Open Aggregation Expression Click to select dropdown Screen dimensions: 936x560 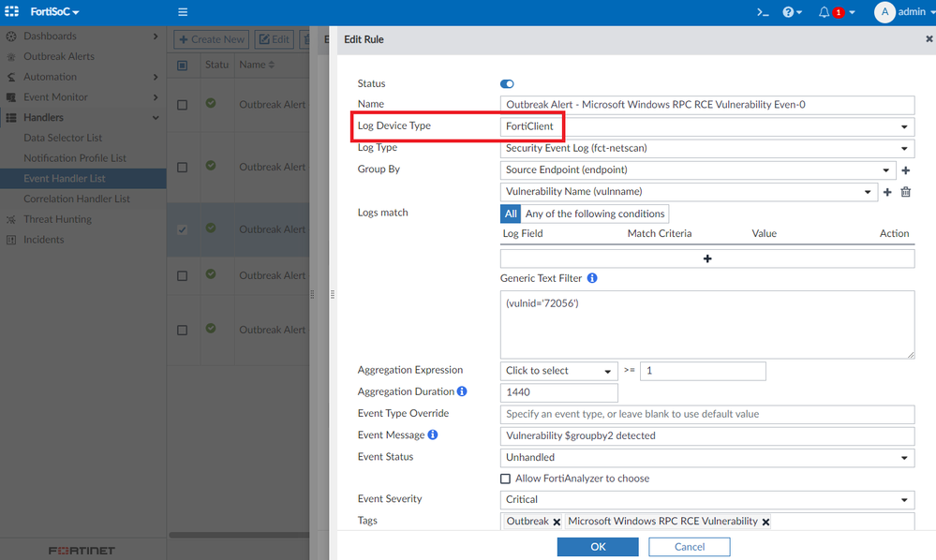click(558, 371)
